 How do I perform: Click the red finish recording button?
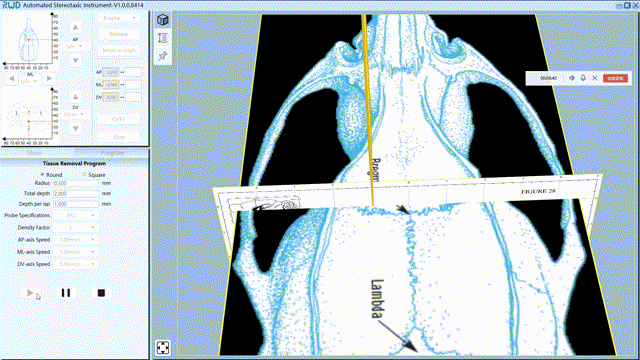[x=615, y=78]
